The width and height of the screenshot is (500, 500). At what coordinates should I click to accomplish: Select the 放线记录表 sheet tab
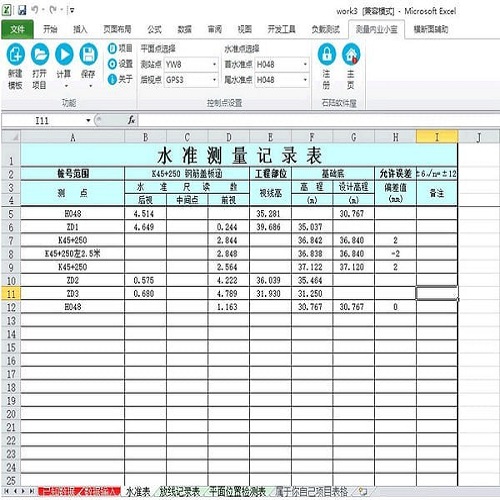(x=179, y=491)
